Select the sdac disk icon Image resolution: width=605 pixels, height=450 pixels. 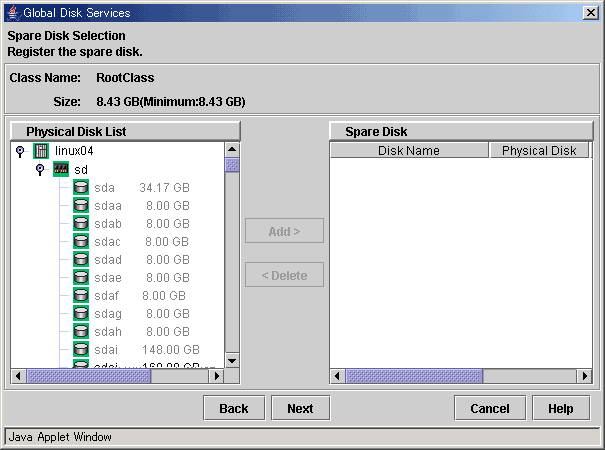(81, 241)
